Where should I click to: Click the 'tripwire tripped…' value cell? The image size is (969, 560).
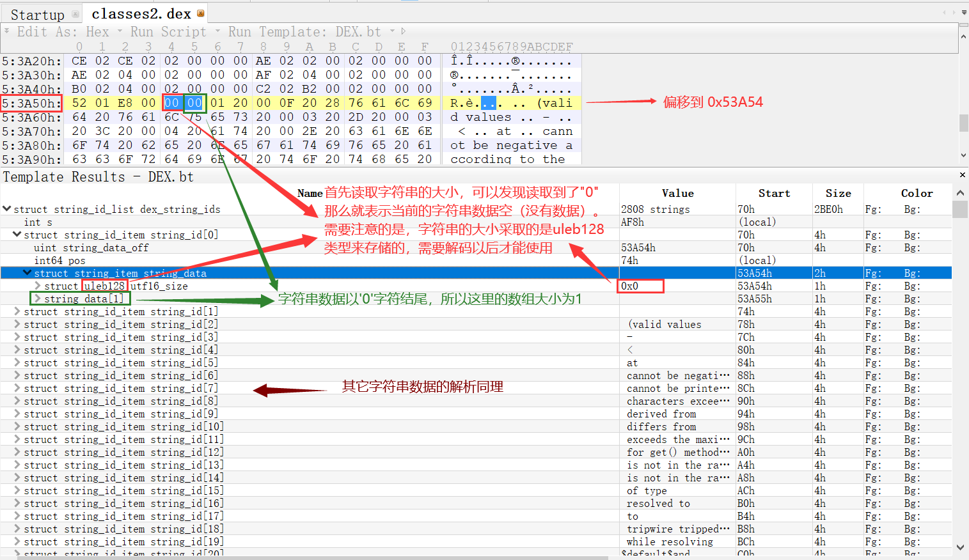[678, 529]
